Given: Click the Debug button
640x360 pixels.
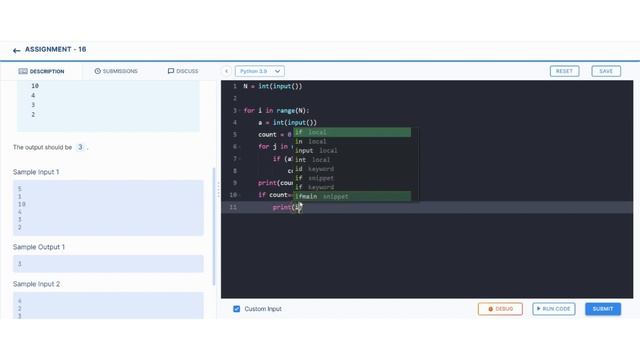Looking at the screenshot, I should click(500, 309).
